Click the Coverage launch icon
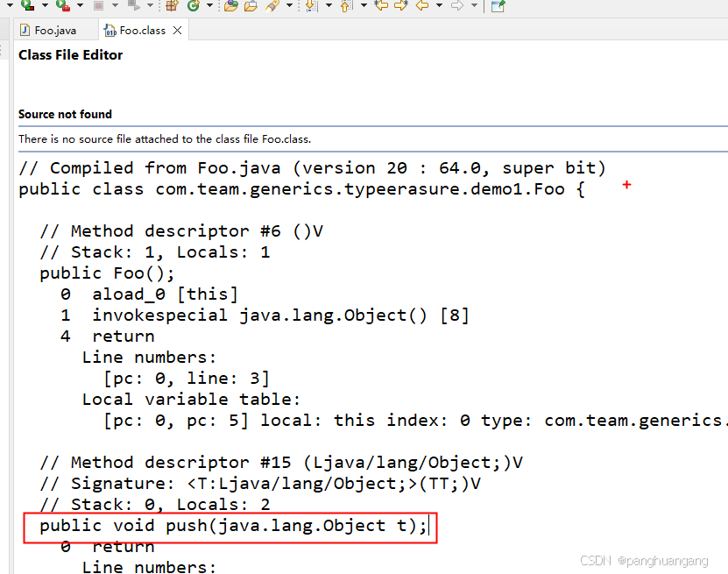 pos(28,5)
